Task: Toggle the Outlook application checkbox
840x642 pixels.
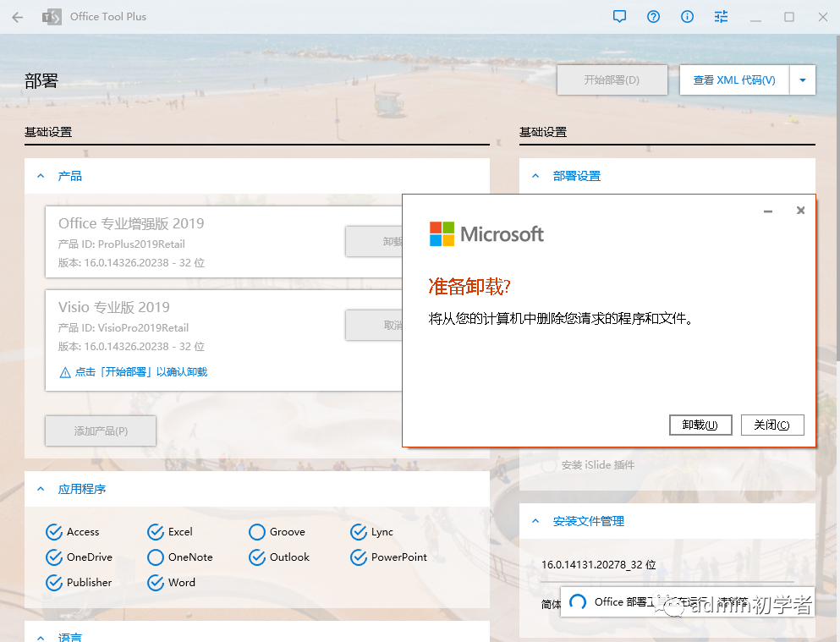Action: point(257,557)
